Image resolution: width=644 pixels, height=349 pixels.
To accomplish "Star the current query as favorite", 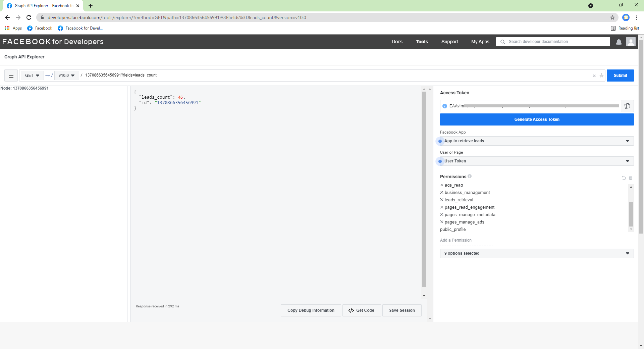I will pyautogui.click(x=601, y=76).
